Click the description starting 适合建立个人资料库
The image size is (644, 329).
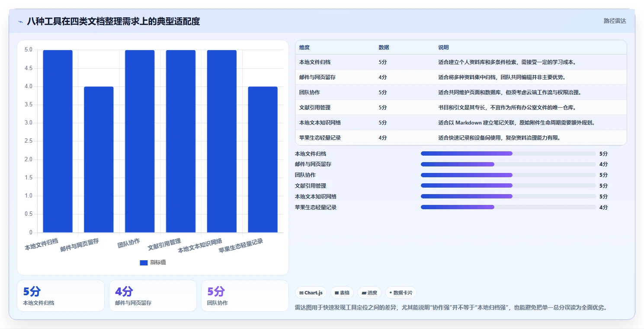507,62
